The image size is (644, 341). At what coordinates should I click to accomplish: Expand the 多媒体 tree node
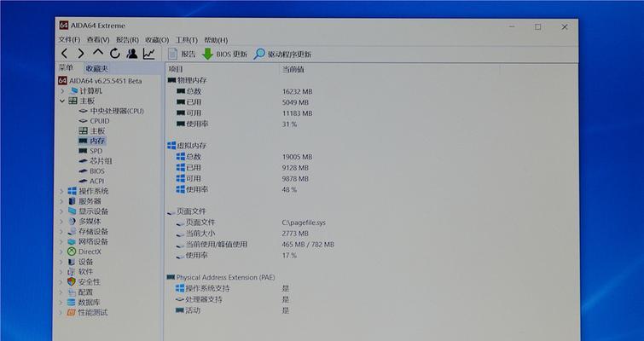point(62,221)
